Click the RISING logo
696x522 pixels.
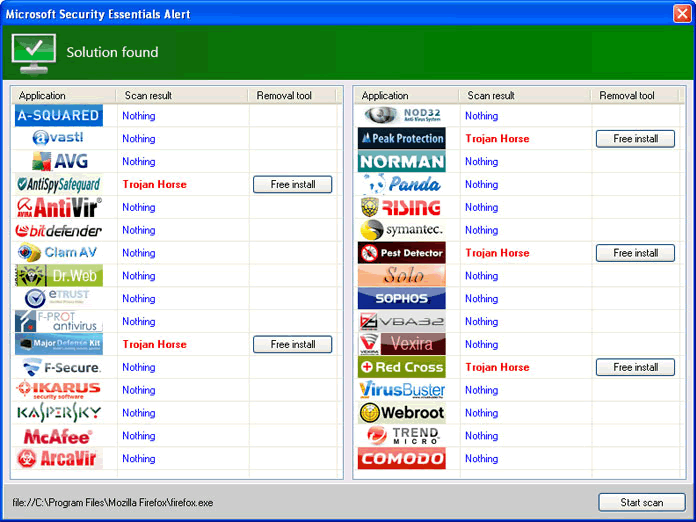pyautogui.click(x=401, y=207)
